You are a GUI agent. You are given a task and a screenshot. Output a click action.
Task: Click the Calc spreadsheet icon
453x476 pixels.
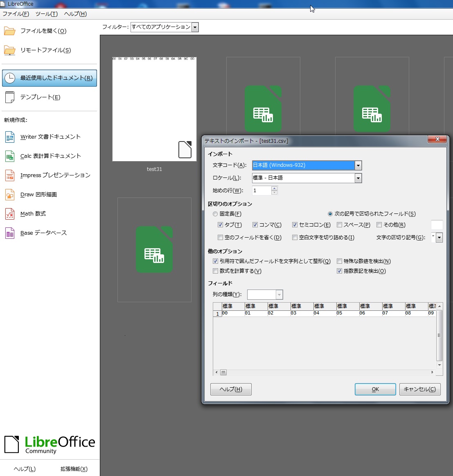point(10,156)
